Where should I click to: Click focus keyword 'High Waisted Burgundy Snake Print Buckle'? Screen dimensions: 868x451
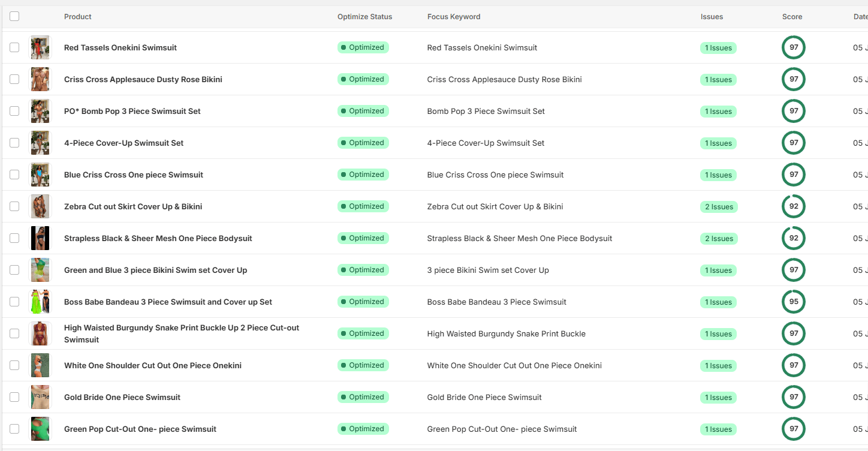pos(507,333)
